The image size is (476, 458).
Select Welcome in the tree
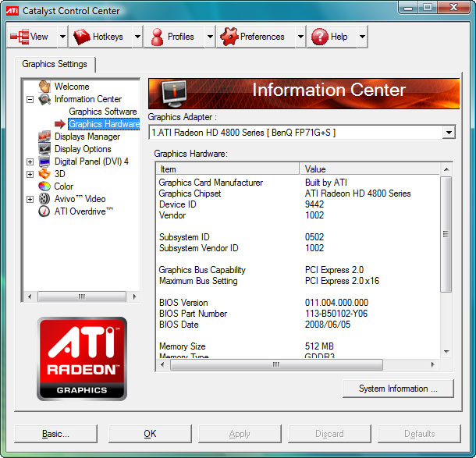pos(72,87)
